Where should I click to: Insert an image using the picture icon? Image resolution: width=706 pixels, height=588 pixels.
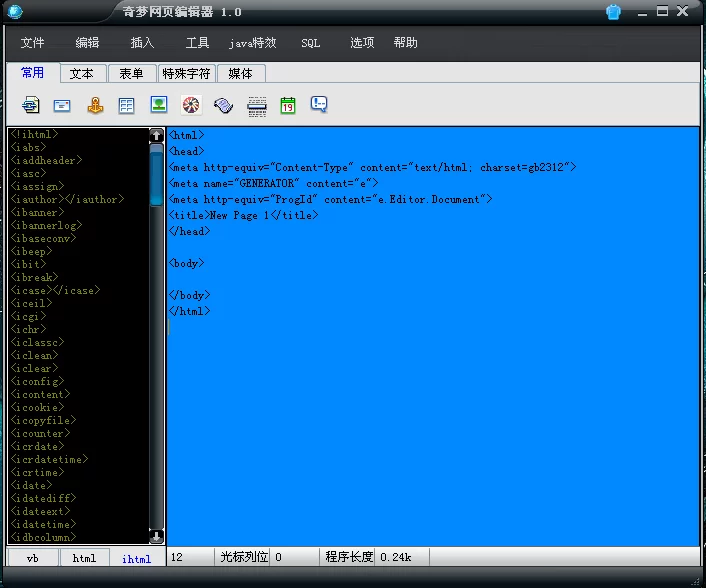point(159,104)
